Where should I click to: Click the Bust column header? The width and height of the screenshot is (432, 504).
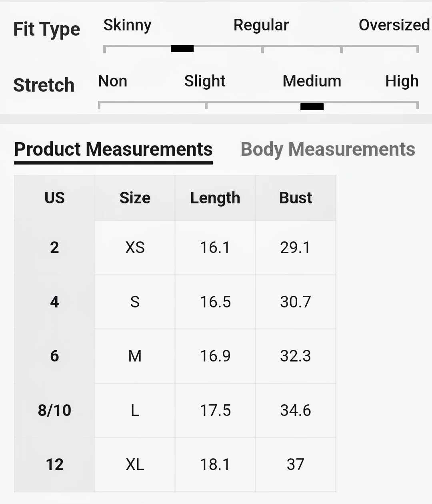pyautogui.click(x=296, y=198)
